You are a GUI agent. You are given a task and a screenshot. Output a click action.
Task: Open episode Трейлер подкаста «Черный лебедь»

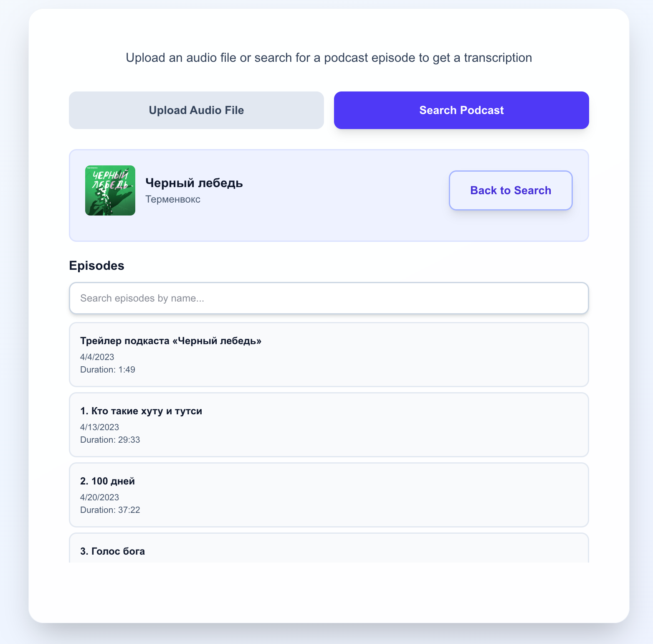171,341
